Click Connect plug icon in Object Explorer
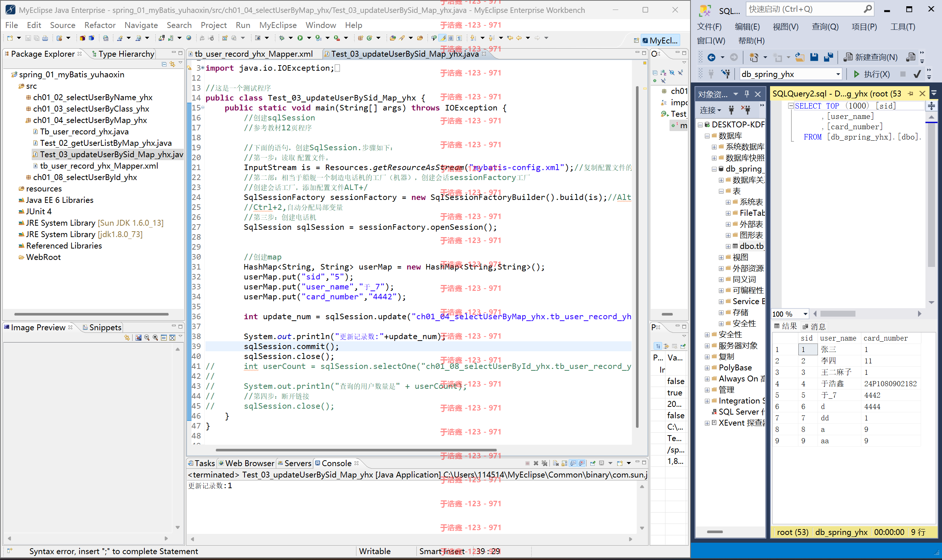Screen dimensions: 942x560 point(731,110)
